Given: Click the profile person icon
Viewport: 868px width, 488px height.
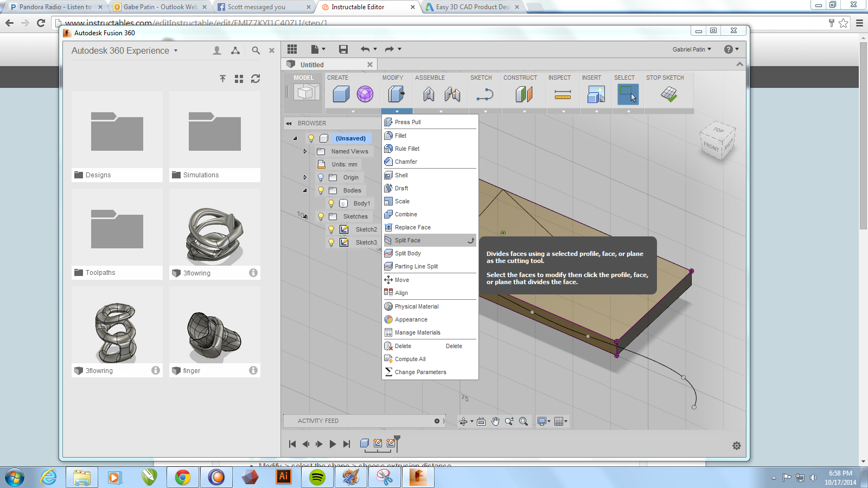Looking at the screenshot, I should click(x=217, y=50).
